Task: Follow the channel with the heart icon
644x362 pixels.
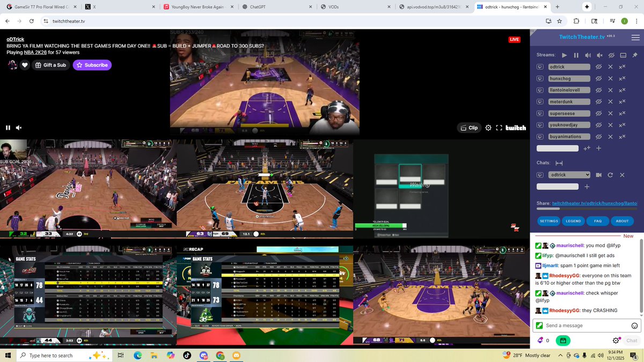Action: 25,65
